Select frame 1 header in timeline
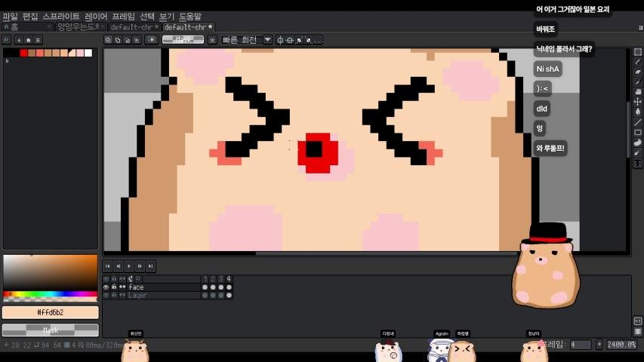644x362 pixels. coord(205,279)
